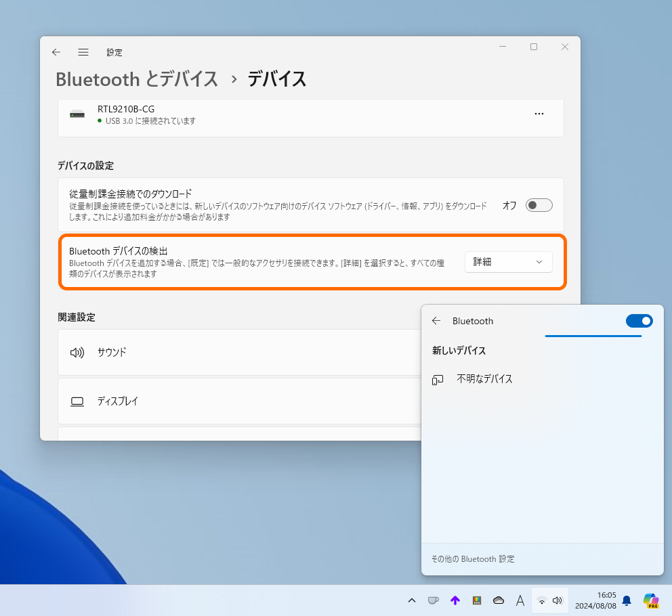
Task: Open OneDrive from the system tray cloud icon
Action: click(498, 600)
